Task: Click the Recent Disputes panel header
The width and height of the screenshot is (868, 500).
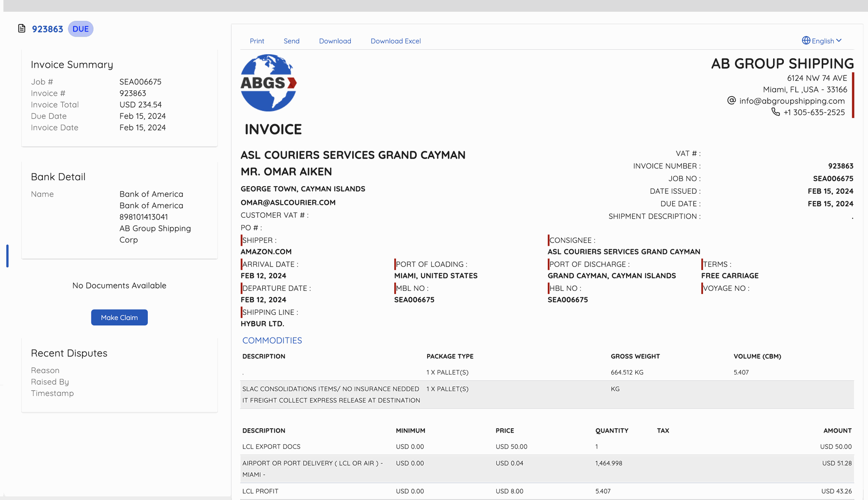Action: 69,353
